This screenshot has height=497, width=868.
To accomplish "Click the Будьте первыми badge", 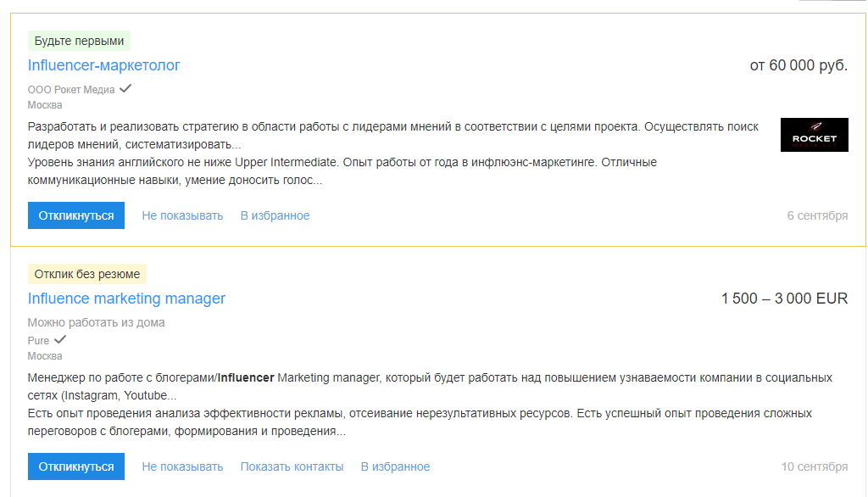I will click(x=79, y=41).
